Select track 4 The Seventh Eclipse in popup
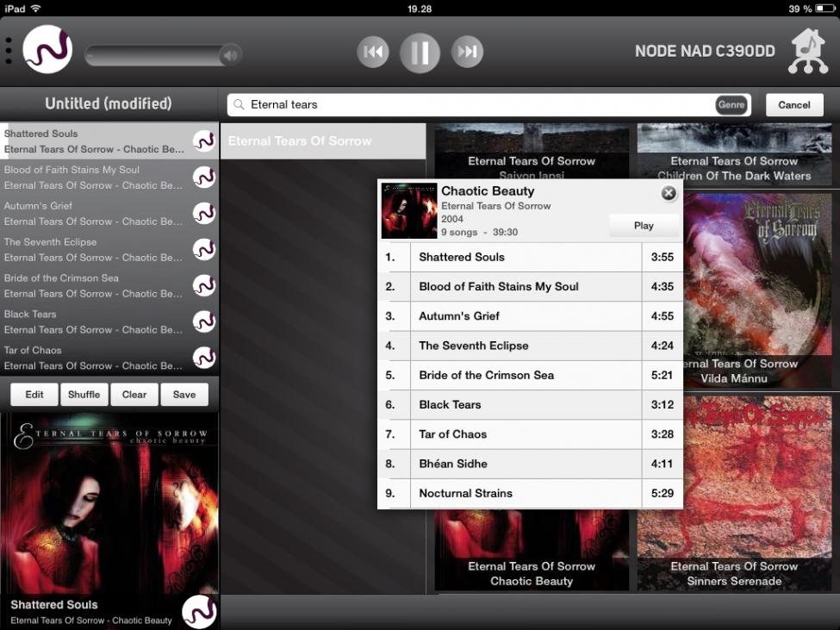This screenshot has width=840, height=630. pyautogui.click(x=530, y=346)
